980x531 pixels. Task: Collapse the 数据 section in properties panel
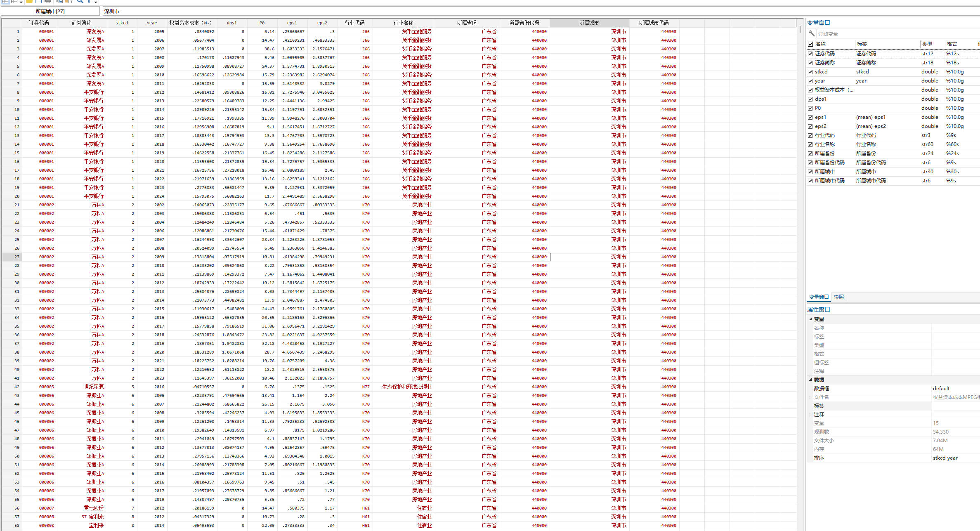tap(810, 380)
